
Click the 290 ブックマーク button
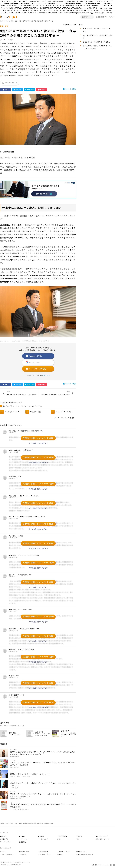[x=10, y=82]
